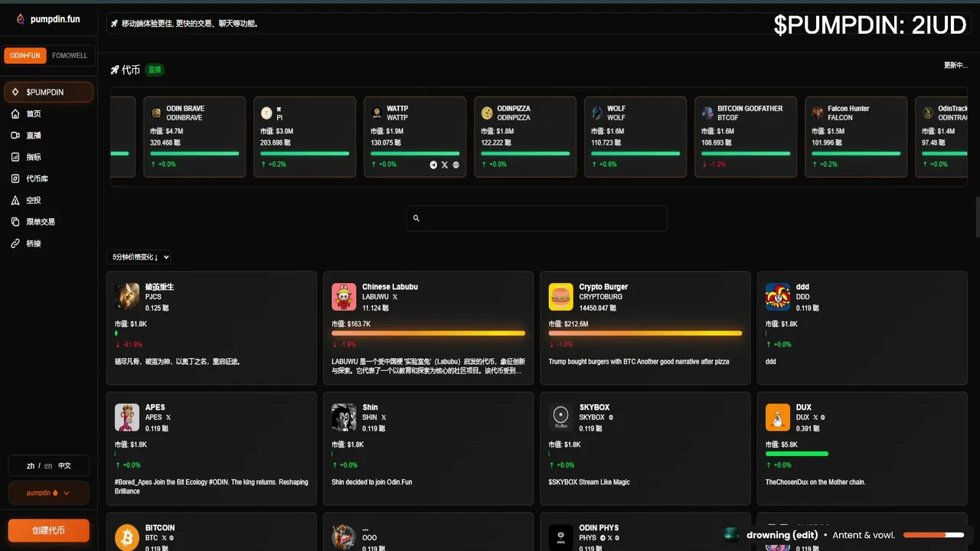
Task: Open the $PUMPDIN sidebar item
Action: tap(48, 92)
